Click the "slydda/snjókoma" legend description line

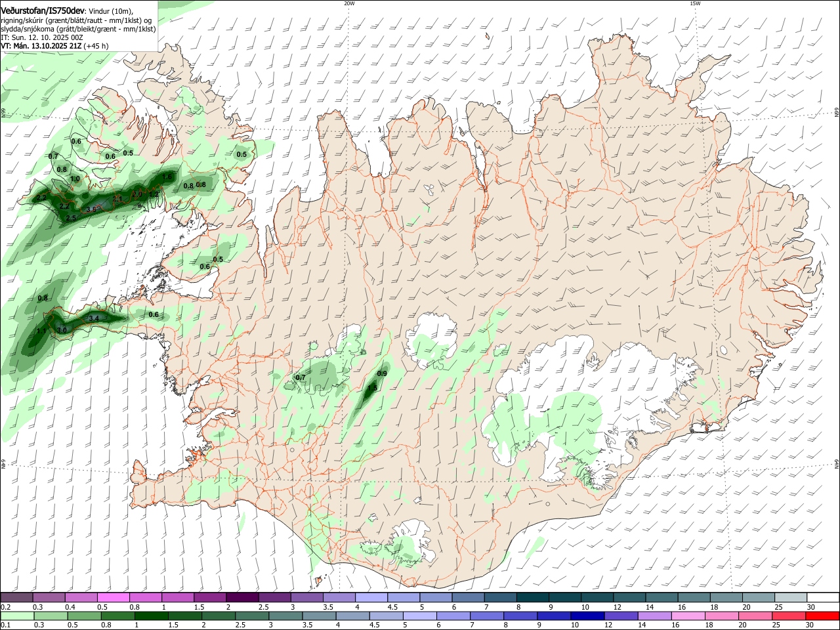tap(78, 29)
